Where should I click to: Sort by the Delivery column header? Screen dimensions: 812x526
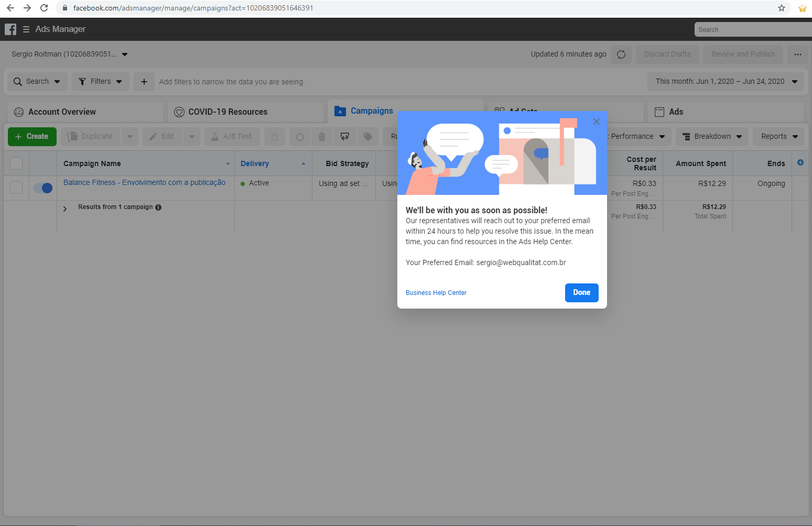pos(273,164)
